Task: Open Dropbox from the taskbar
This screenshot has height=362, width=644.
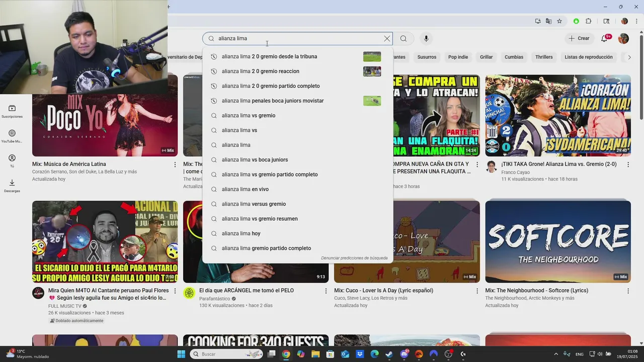Action: pos(360,354)
